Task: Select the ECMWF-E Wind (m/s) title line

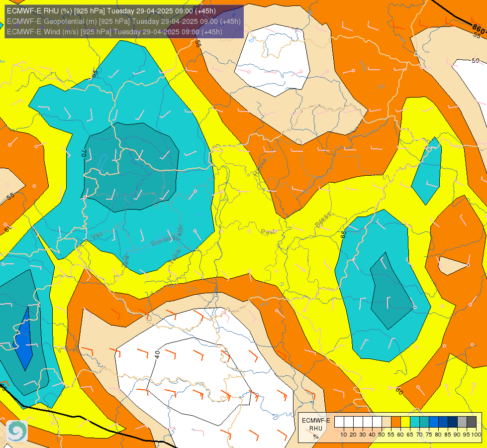Action: click(114, 32)
